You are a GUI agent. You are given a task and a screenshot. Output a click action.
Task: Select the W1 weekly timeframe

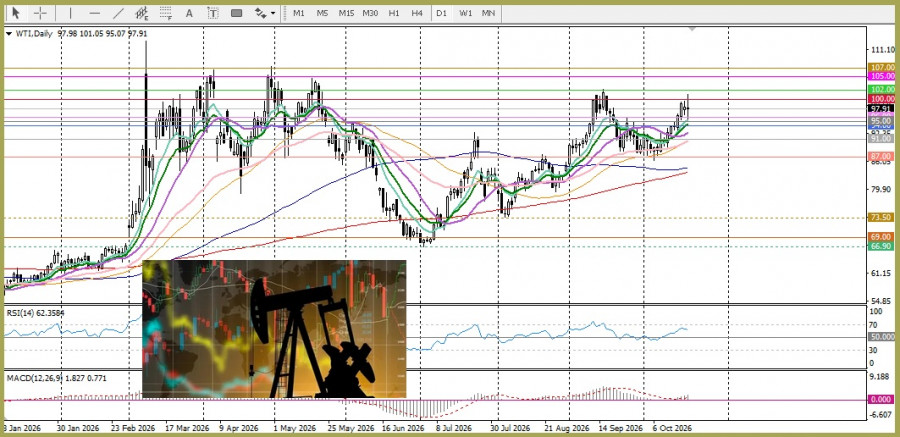pyautogui.click(x=465, y=13)
